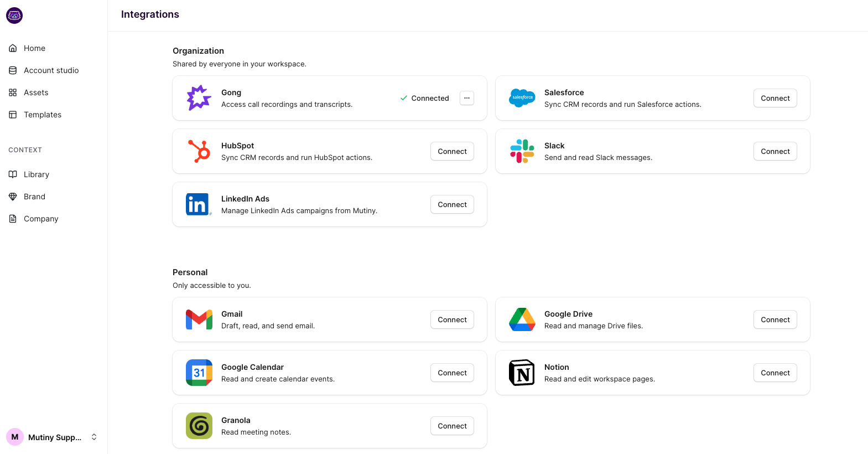
Task: Connect the Salesforce integration
Action: pyautogui.click(x=775, y=98)
